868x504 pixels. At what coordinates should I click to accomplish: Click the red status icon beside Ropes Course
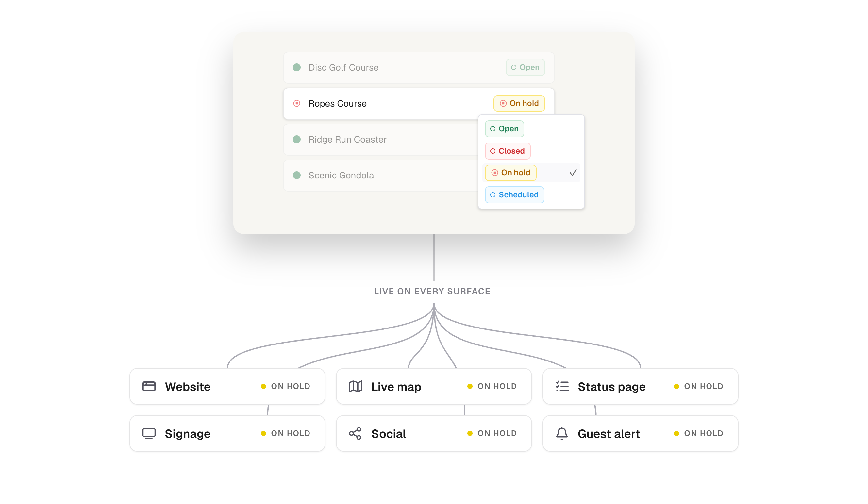(296, 103)
